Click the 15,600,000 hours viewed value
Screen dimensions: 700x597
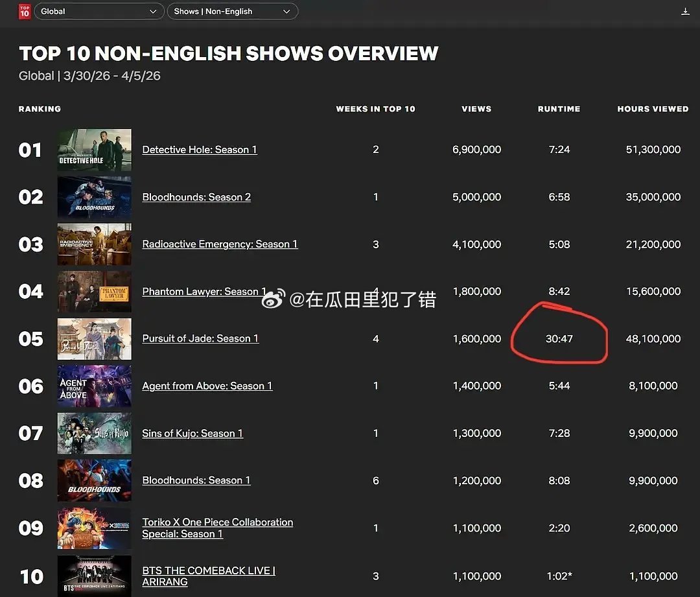653,292
